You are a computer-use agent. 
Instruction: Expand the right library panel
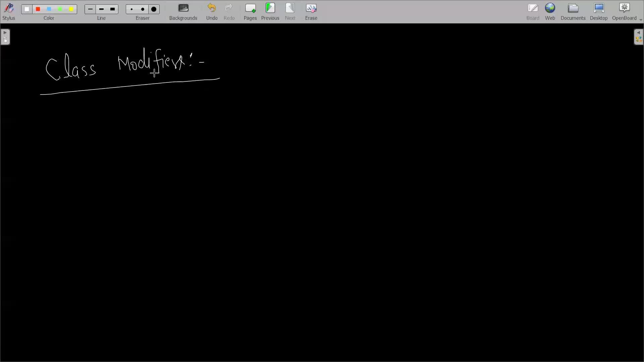click(x=638, y=37)
